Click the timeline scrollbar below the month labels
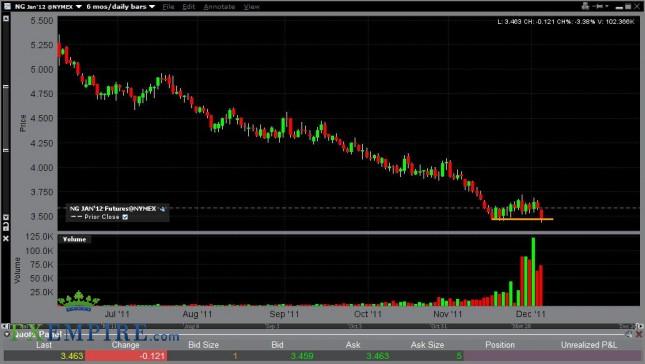 (x=322, y=326)
